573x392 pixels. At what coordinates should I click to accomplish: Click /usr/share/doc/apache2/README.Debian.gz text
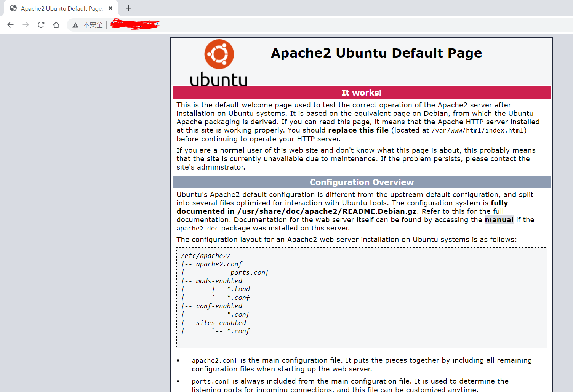327,211
